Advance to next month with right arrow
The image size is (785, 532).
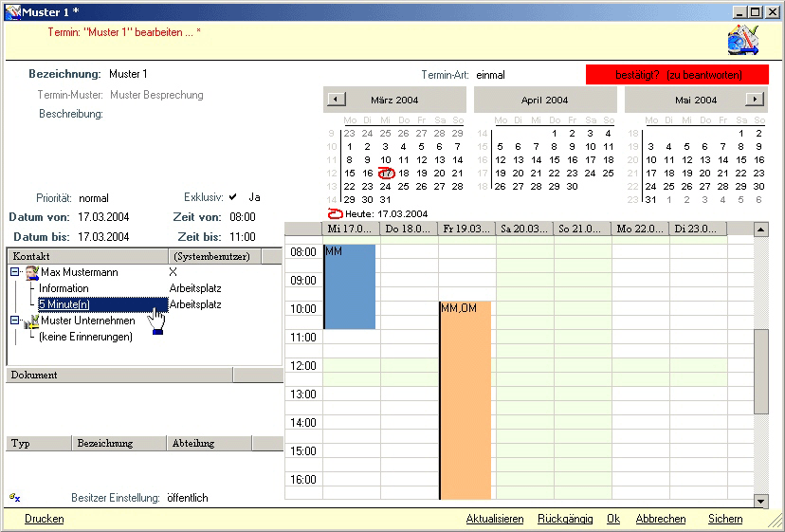(754, 100)
